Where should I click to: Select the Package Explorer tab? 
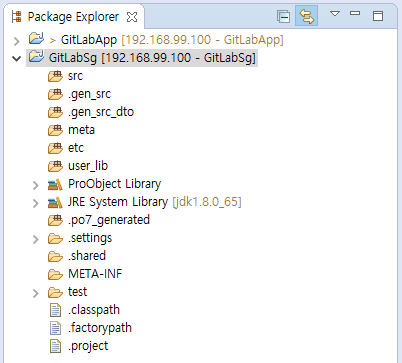(x=73, y=17)
